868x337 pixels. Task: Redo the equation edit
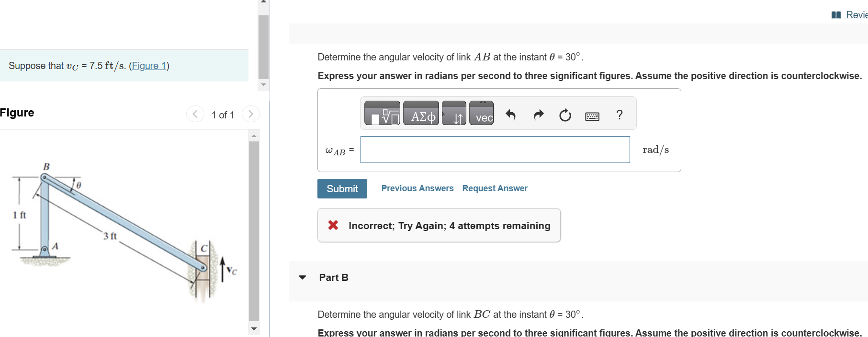click(538, 115)
